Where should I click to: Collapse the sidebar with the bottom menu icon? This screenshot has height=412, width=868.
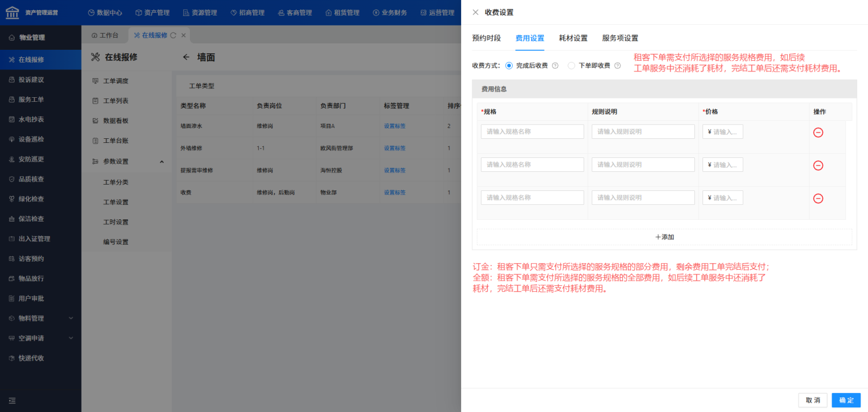12,400
